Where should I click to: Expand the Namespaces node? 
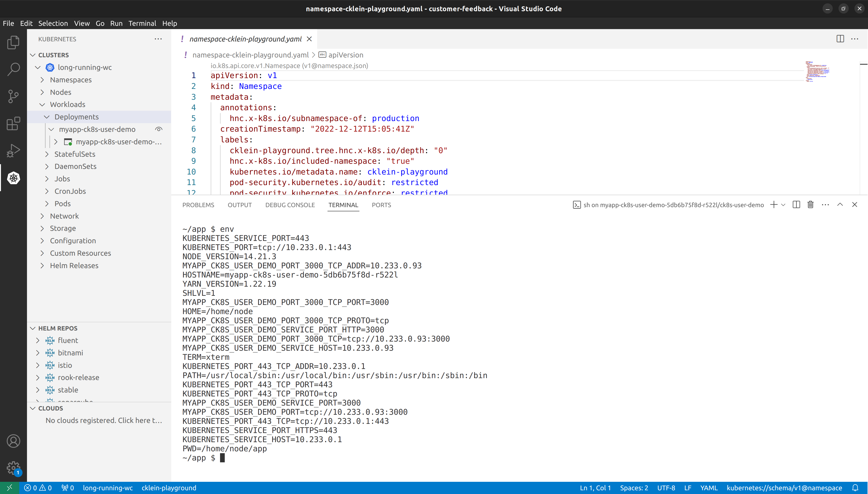click(42, 80)
